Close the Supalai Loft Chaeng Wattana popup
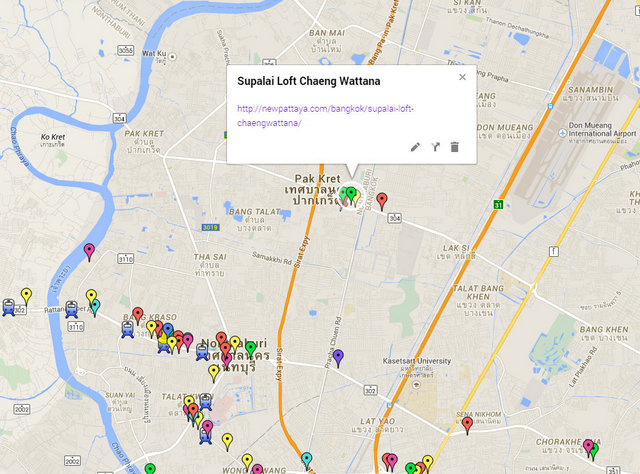The width and height of the screenshot is (640, 474). (462, 77)
